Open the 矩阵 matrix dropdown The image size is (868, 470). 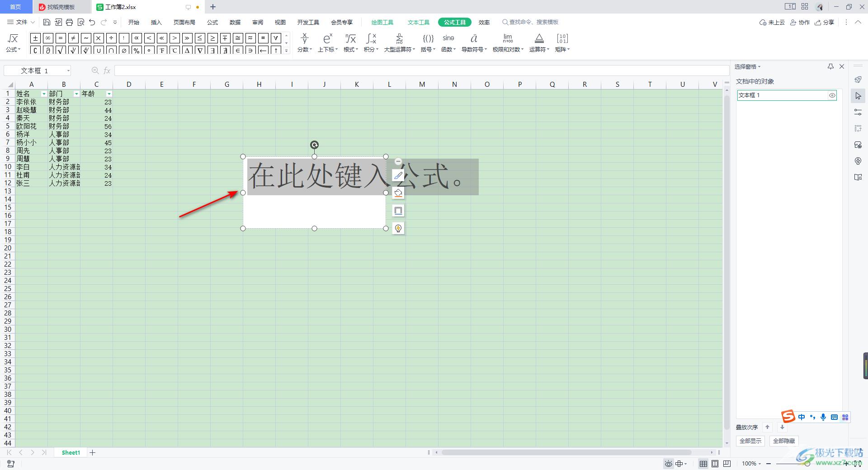pyautogui.click(x=562, y=43)
